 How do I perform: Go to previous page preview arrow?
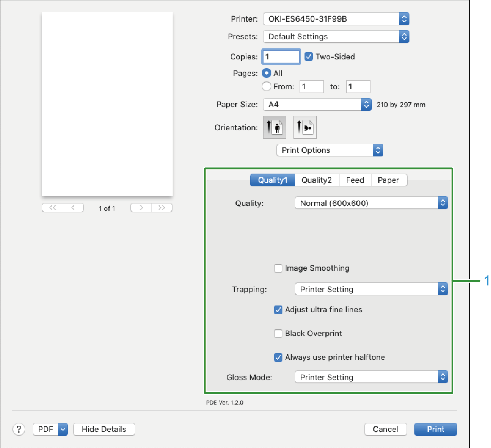click(x=73, y=208)
